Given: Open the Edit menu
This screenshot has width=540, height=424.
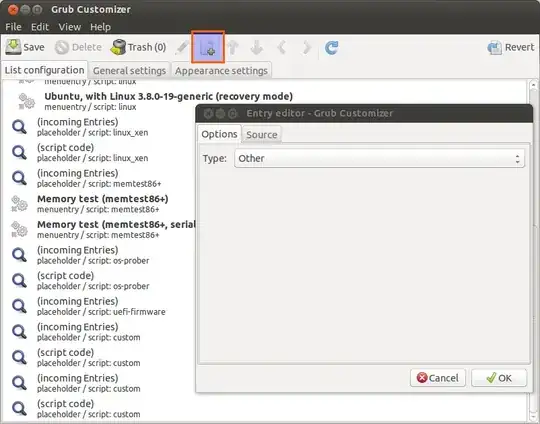Looking at the screenshot, I should pos(40,27).
